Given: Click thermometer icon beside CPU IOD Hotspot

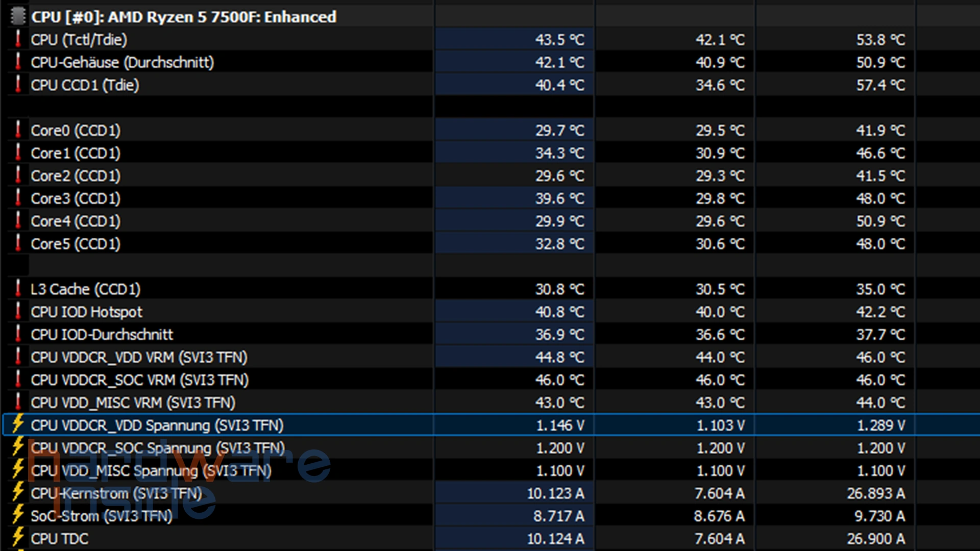Looking at the screenshot, I should [x=18, y=311].
